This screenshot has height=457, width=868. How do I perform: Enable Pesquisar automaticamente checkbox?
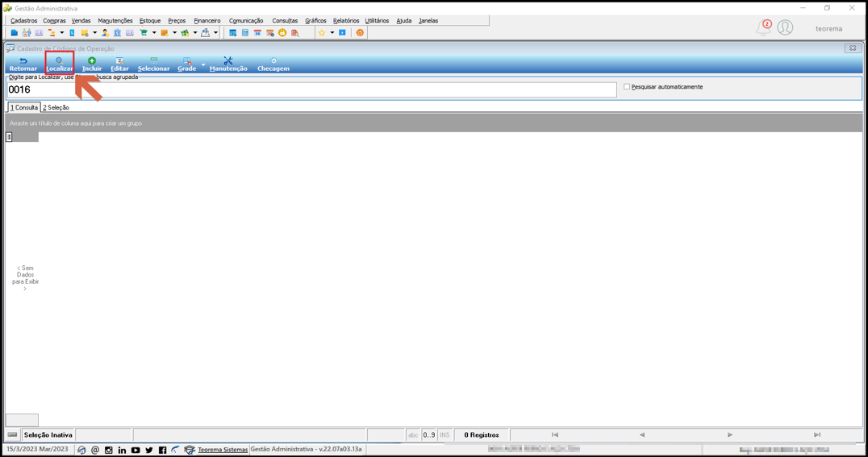627,87
